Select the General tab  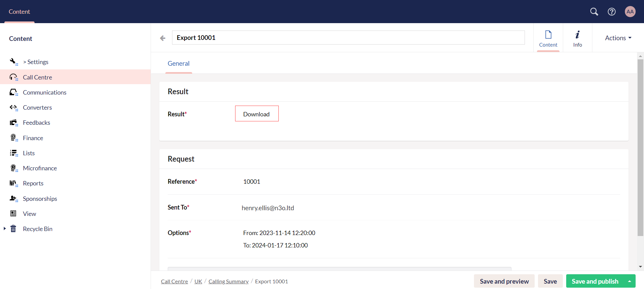(x=178, y=63)
